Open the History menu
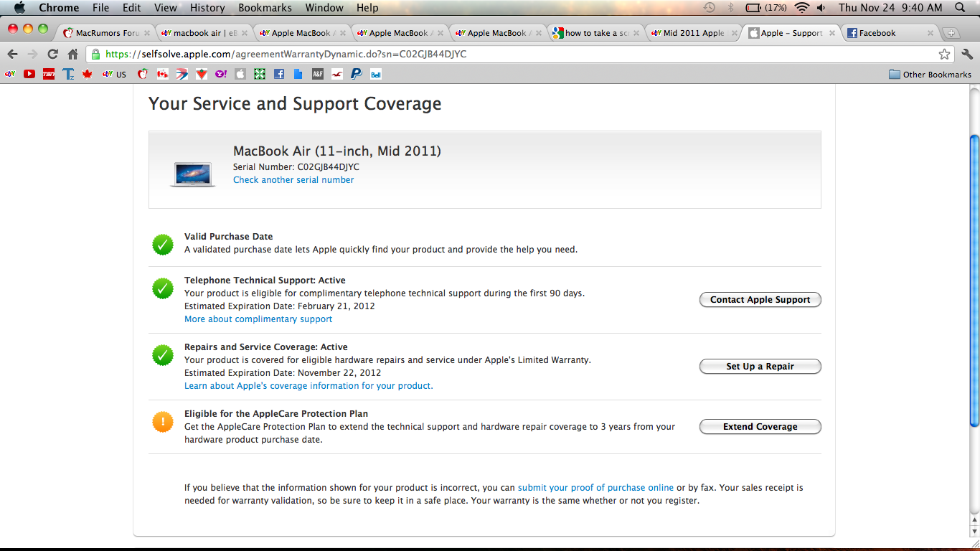This screenshot has width=980, height=551. coord(207,8)
